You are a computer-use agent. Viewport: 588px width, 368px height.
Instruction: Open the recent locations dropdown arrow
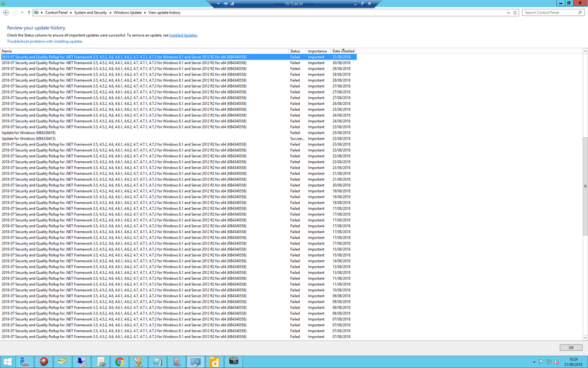(22, 12)
